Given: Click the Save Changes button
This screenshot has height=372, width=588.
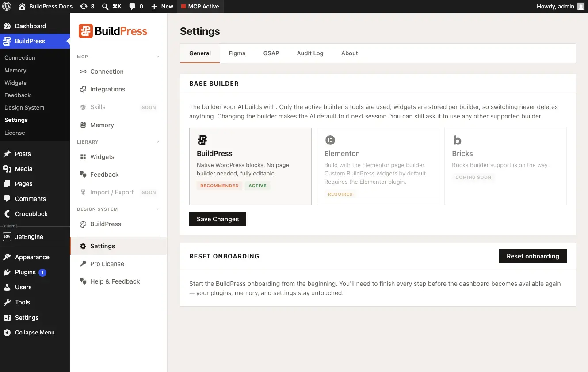Looking at the screenshot, I should [x=218, y=219].
